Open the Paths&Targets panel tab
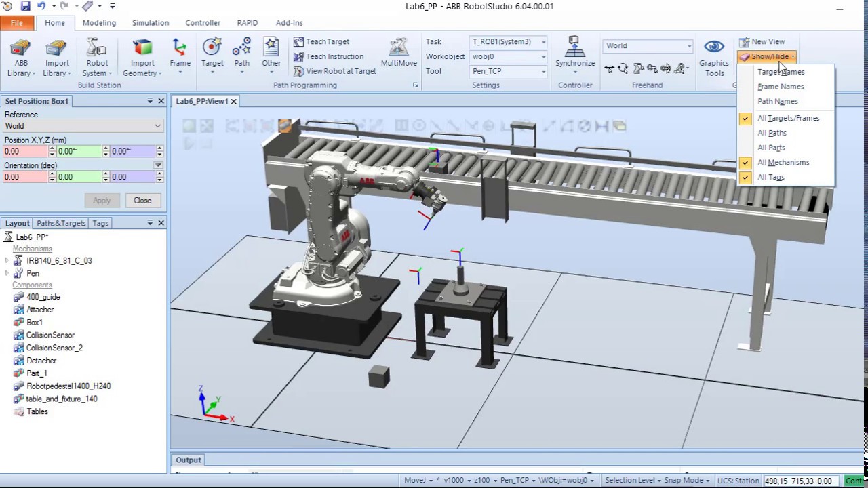 [x=61, y=223]
